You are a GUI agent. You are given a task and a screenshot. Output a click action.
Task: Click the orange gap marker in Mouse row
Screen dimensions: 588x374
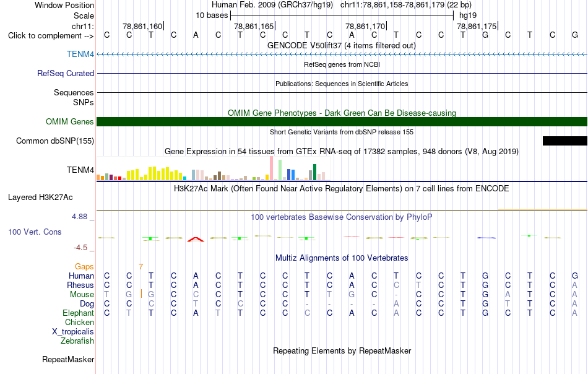(x=141, y=294)
